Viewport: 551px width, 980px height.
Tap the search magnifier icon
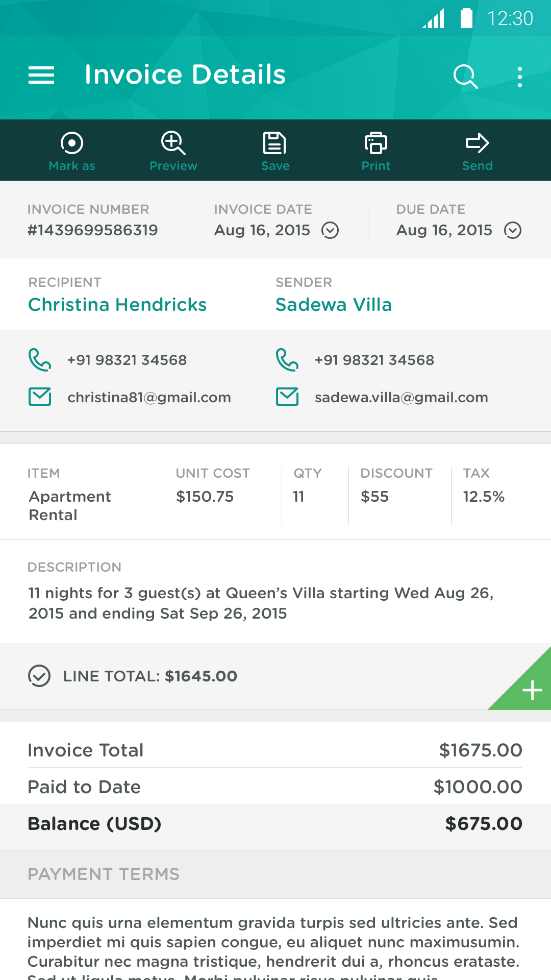point(465,77)
